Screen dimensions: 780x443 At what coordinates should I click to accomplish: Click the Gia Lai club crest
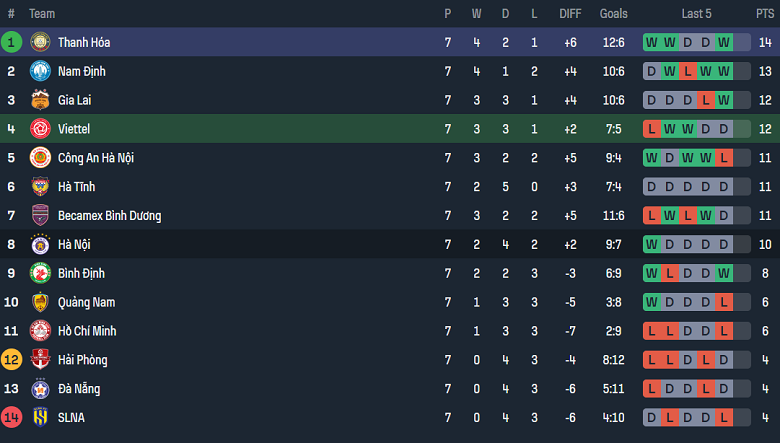click(x=40, y=100)
